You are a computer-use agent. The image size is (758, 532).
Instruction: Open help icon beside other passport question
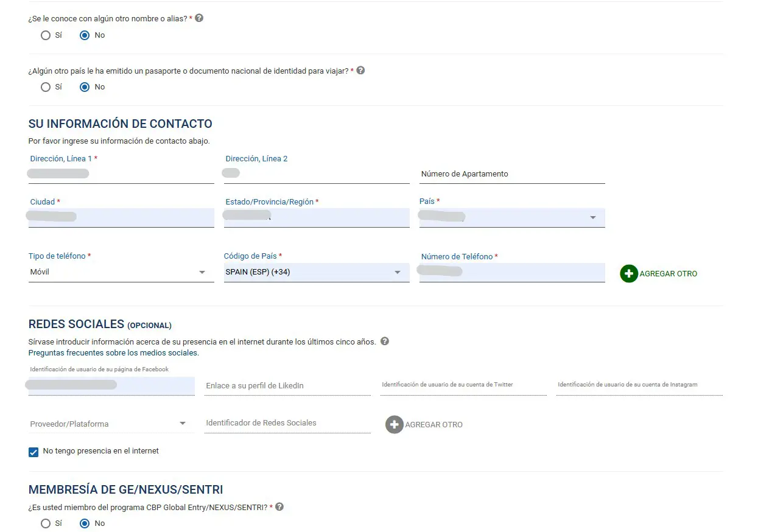[x=360, y=71]
